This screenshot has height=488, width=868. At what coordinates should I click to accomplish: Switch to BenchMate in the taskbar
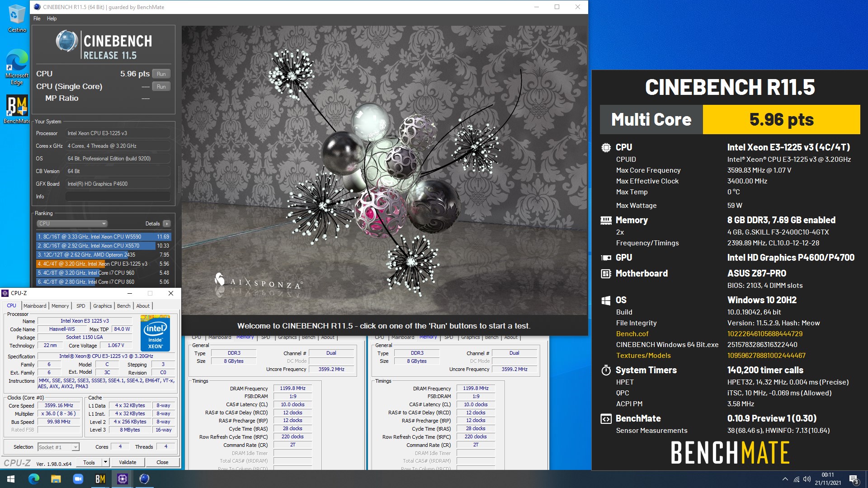100,479
